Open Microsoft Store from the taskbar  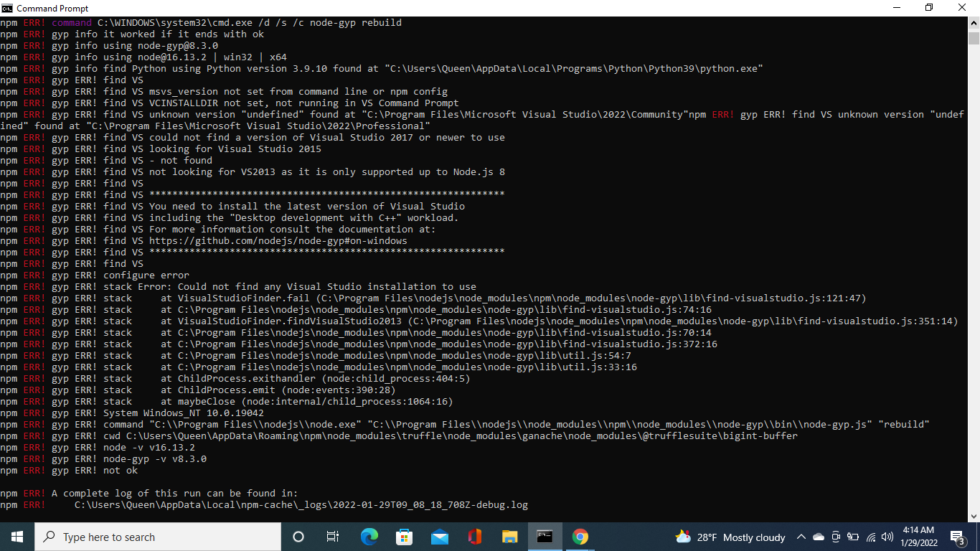tap(404, 537)
